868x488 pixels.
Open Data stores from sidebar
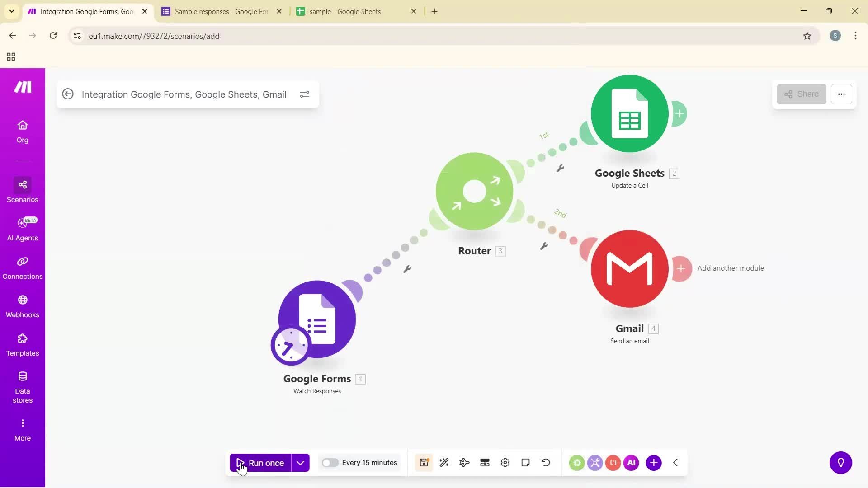pos(22,386)
